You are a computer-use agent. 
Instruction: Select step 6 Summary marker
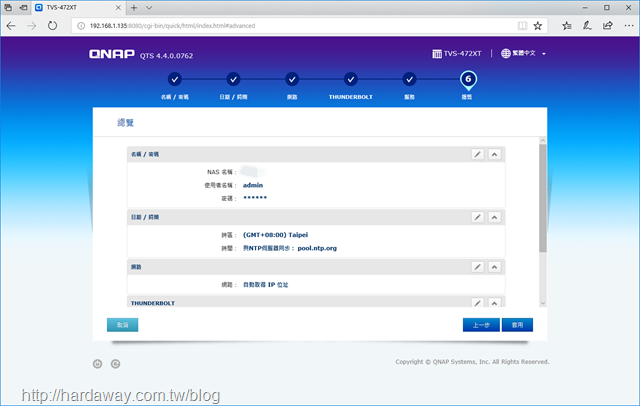click(468, 80)
